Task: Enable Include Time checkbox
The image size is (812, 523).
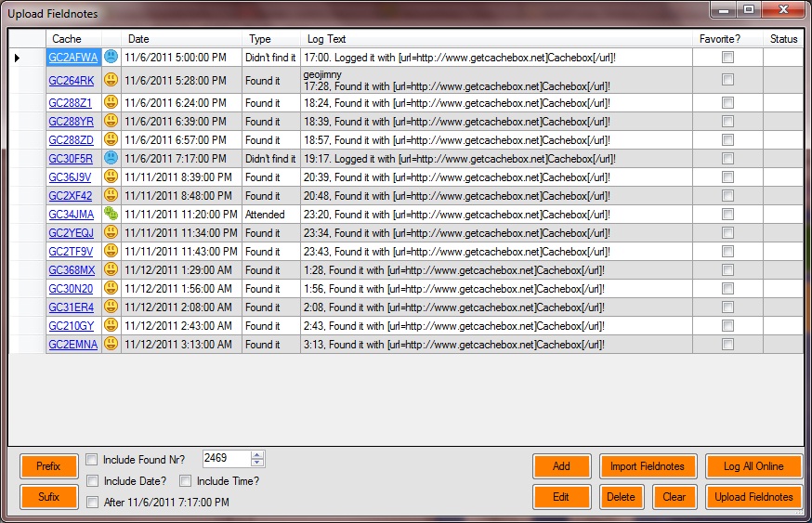Action: pyautogui.click(x=185, y=481)
